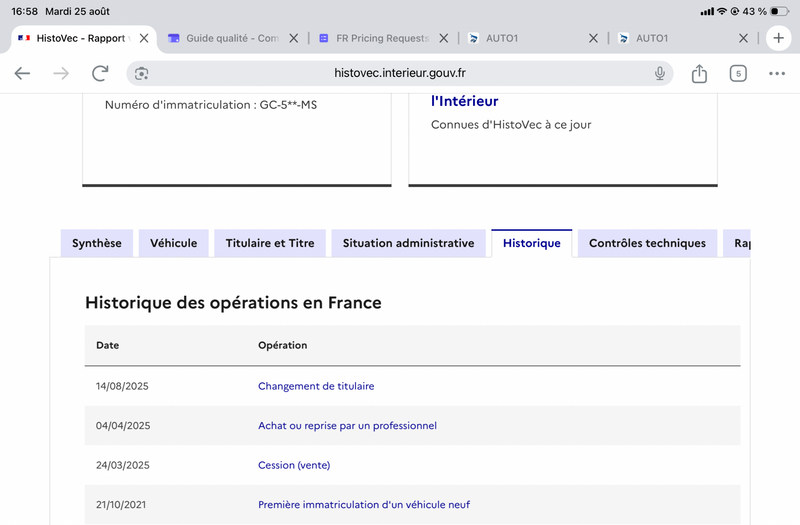
Task: Go back with the browser back arrow
Action: 22,73
